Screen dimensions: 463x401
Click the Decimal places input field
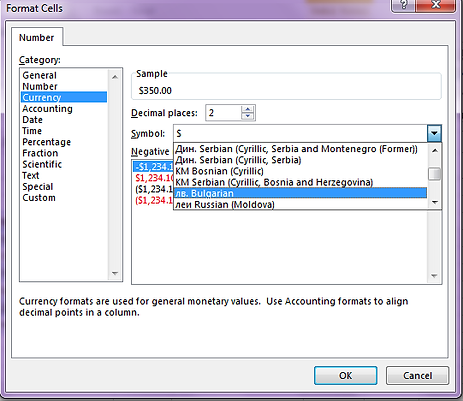click(223, 113)
